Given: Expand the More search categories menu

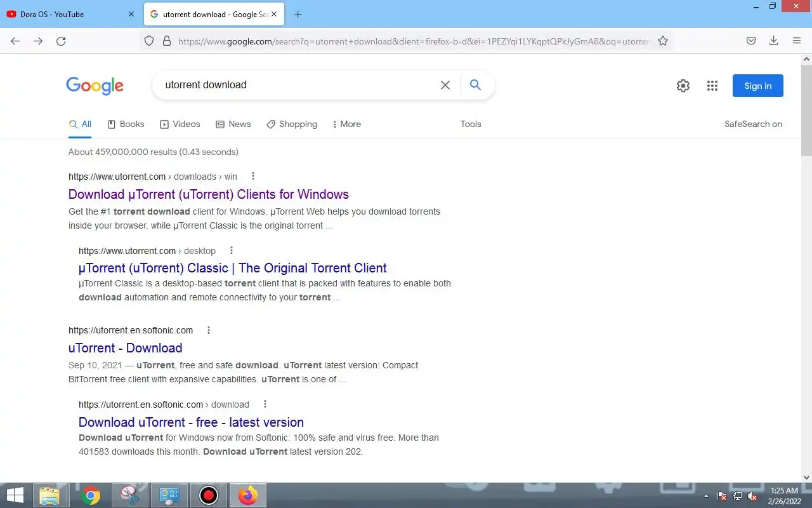Looking at the screenshot, I should 346,124.
